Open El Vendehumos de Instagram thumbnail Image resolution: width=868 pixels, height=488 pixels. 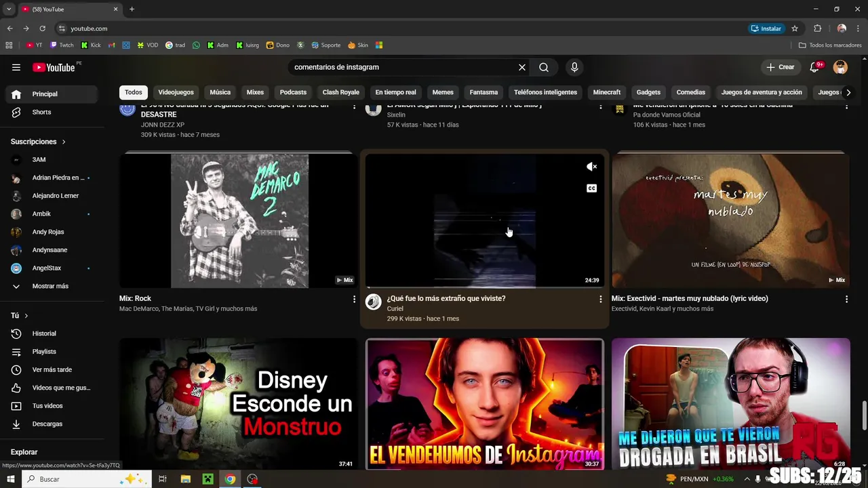(x=485, y=404)
